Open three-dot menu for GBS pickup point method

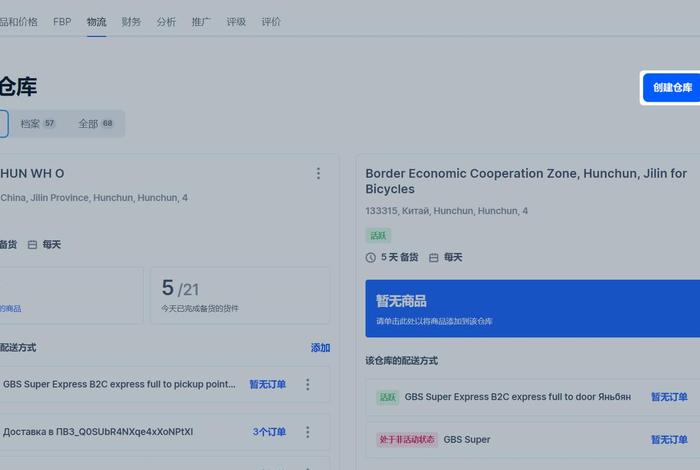[x=308, y=384]
